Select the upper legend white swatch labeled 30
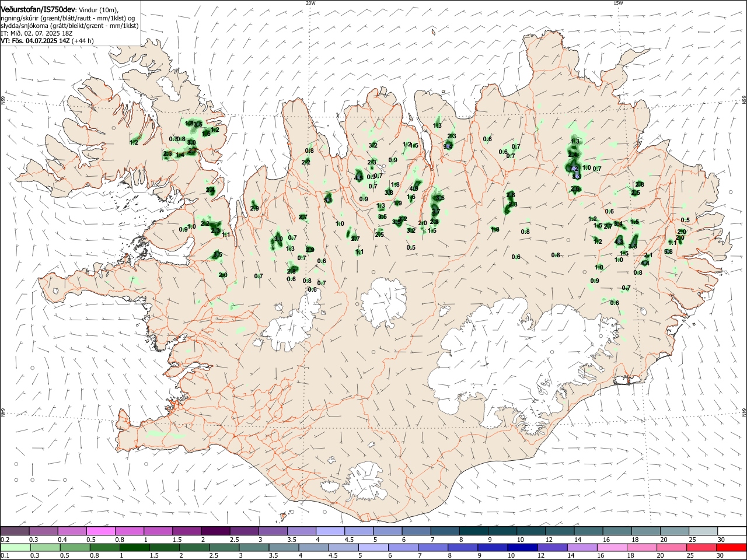Viewport: 747px width, 560px height. coord(732,531)
